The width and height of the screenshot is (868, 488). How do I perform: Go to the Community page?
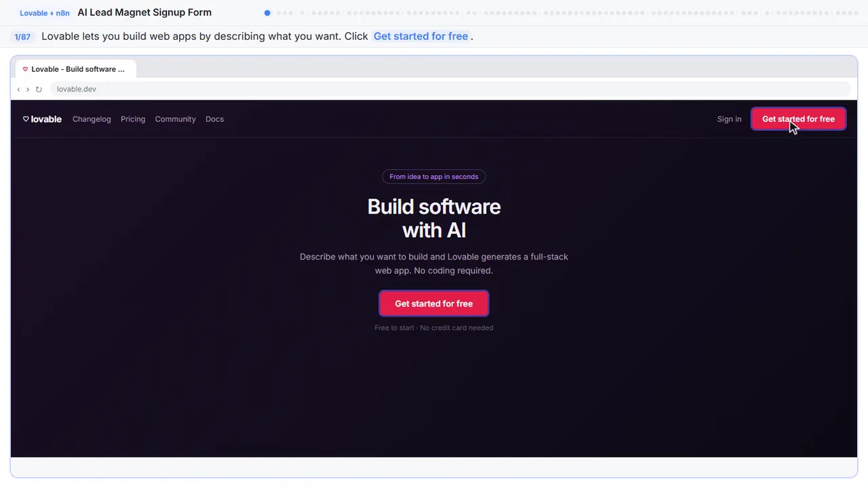coord(175,119)
